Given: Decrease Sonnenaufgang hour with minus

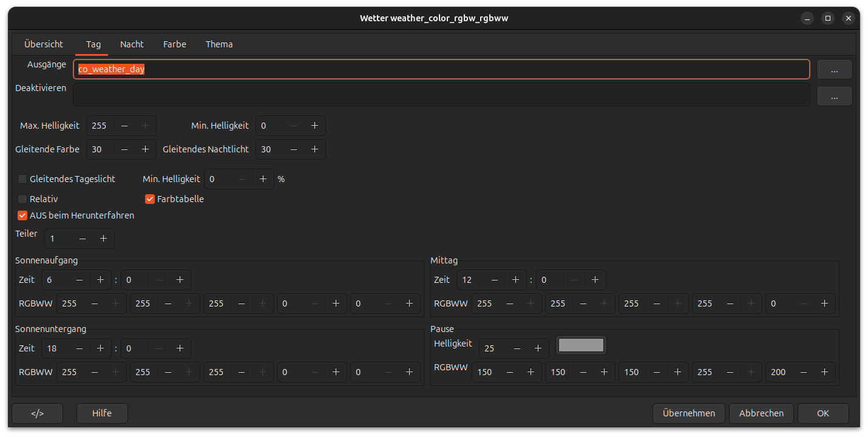Looking at the screenshot, I should point(80,280).
